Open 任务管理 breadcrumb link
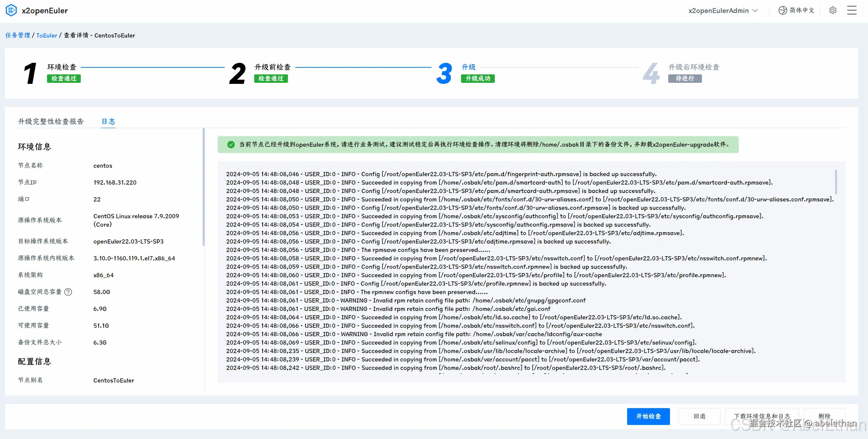 18,35
